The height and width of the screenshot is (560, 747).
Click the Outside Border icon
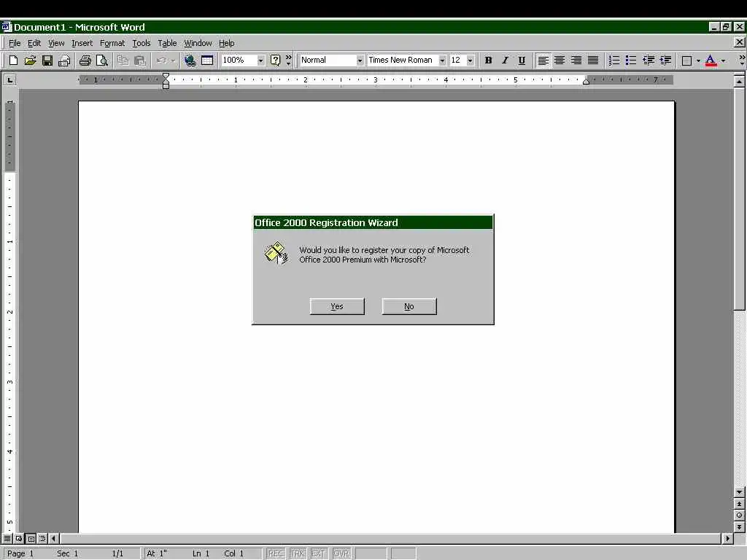[686, 61]
